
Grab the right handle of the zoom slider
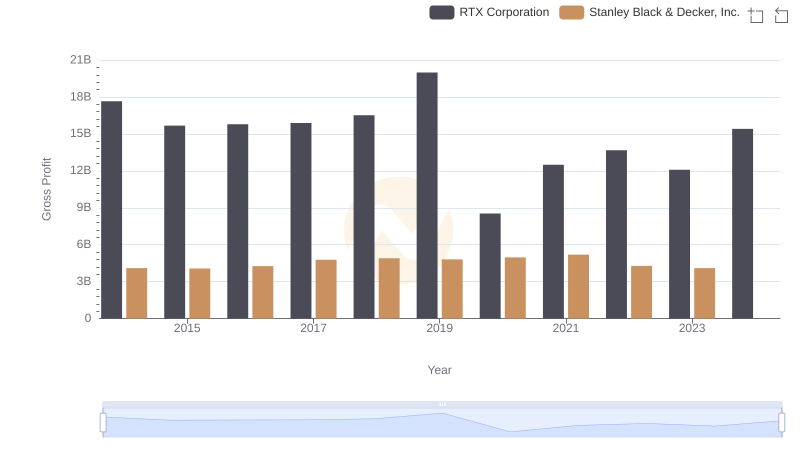click(782, 423)
